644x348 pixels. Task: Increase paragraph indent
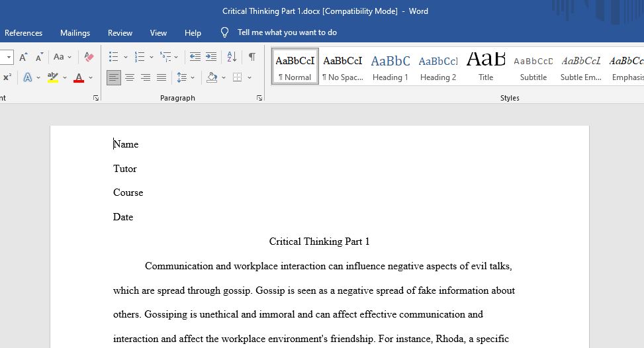tap(211, 57)
